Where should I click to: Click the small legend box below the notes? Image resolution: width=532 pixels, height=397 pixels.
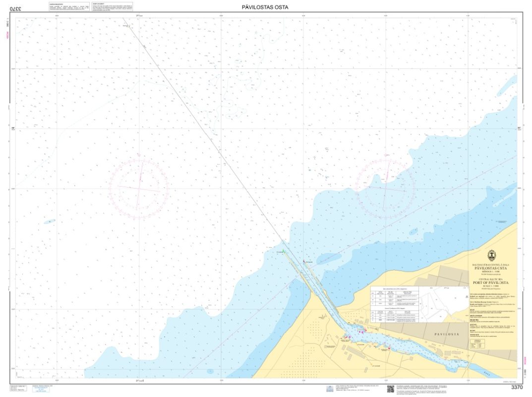click(477, 342)
